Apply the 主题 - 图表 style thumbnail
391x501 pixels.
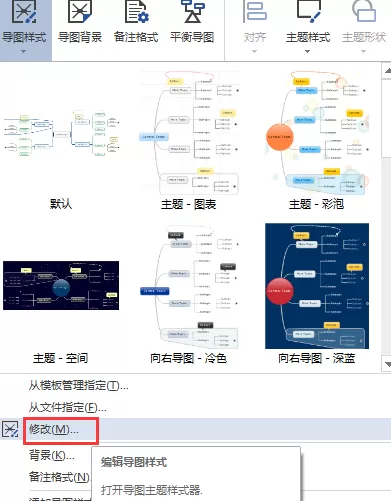[x=189, y=133]
